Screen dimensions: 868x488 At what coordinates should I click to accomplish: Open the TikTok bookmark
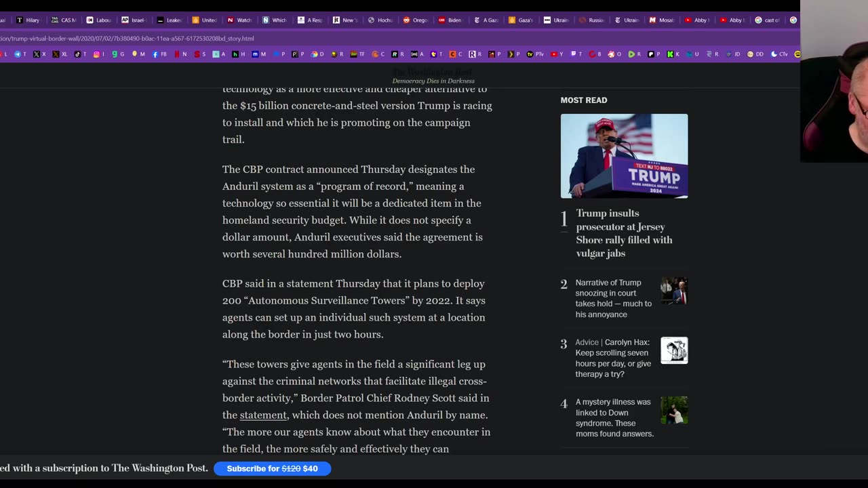80,54
